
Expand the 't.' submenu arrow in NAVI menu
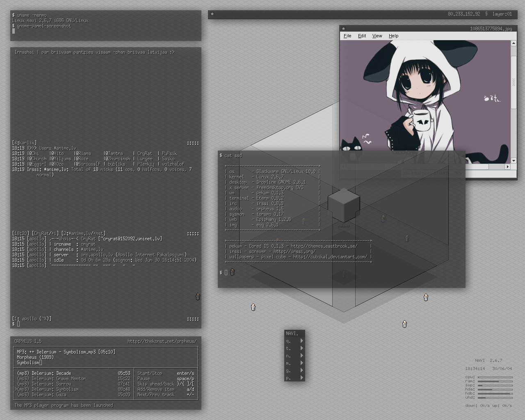[301, 348]
